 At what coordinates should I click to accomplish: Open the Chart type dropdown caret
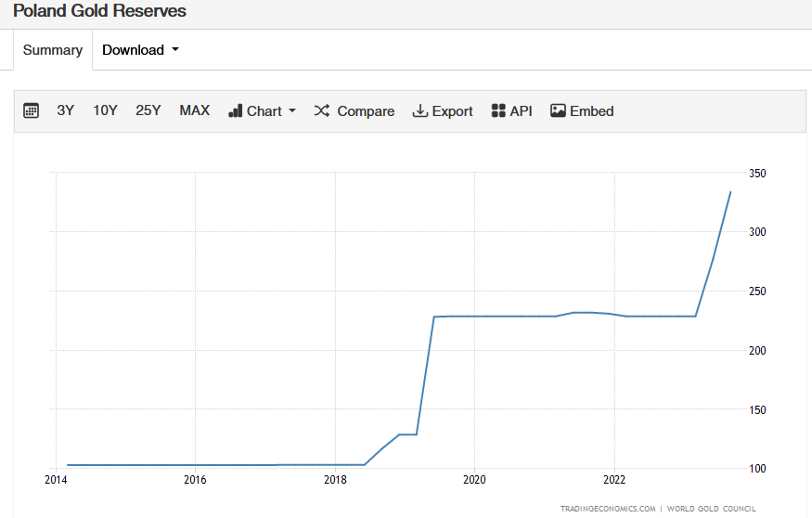pos(292,110)
